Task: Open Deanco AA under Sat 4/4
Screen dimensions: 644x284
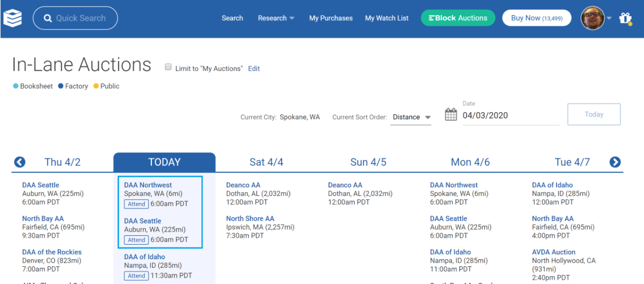Action: click(x=243, y=185)
